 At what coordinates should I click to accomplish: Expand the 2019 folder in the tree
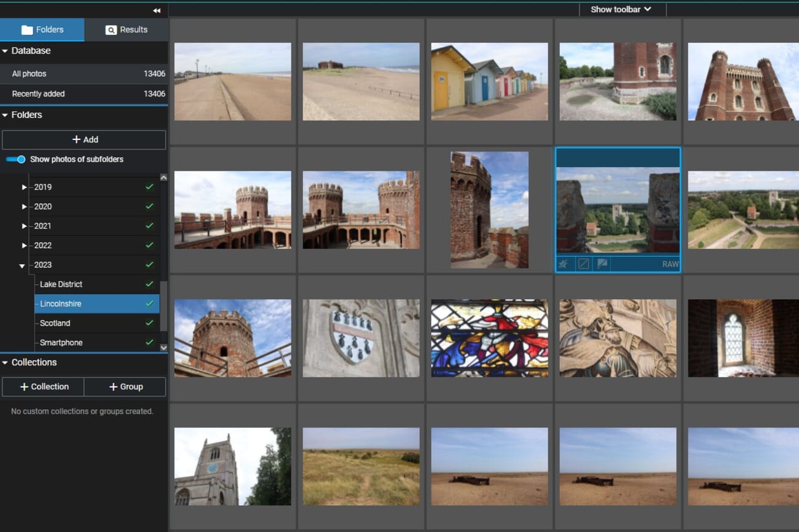(x=24, y=187)
